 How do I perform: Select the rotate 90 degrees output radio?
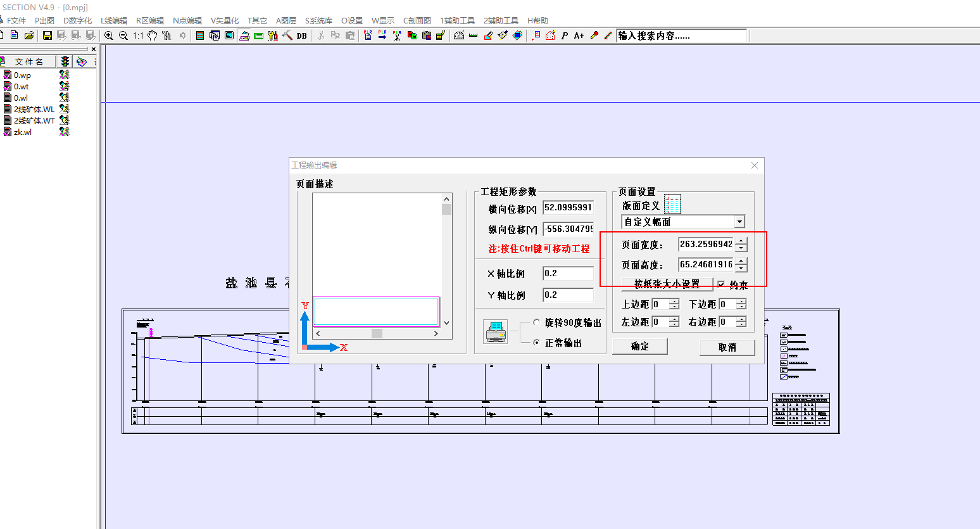pos(536,322)
